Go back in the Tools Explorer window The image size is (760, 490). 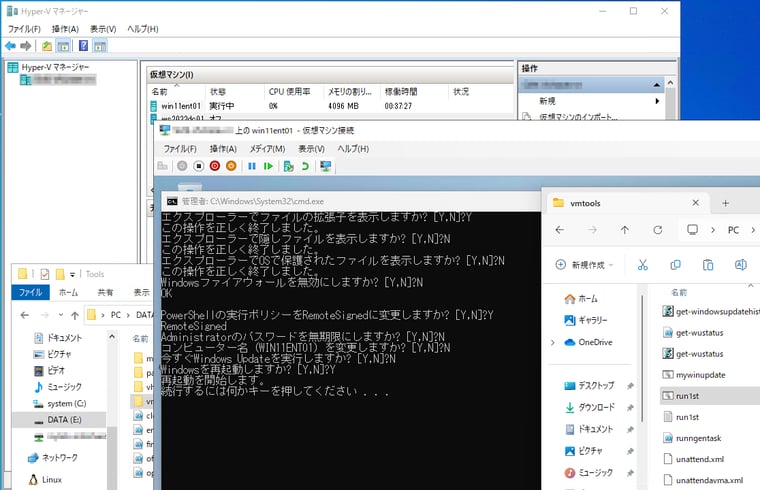25,316
